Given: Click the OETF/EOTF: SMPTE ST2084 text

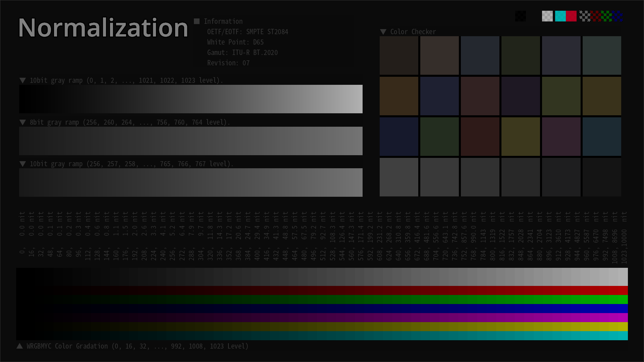Looking at the screenshot, I should click(247, 32).
